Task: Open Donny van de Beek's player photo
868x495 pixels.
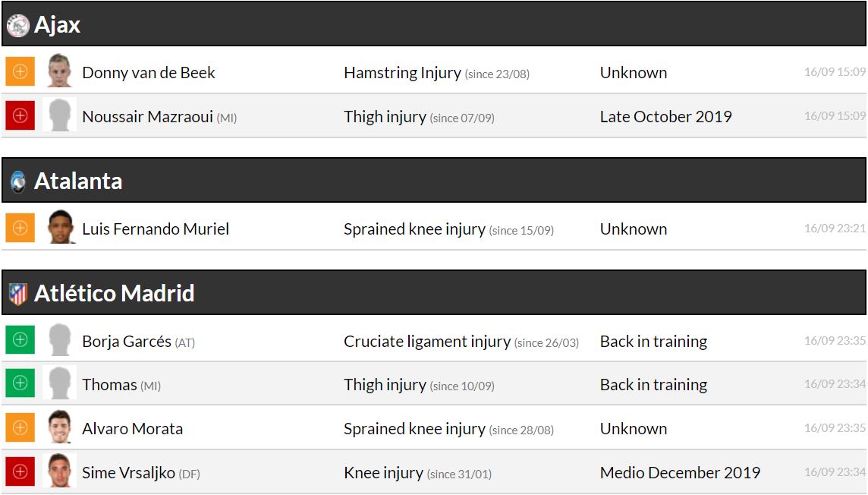Action: click(59, 71)
